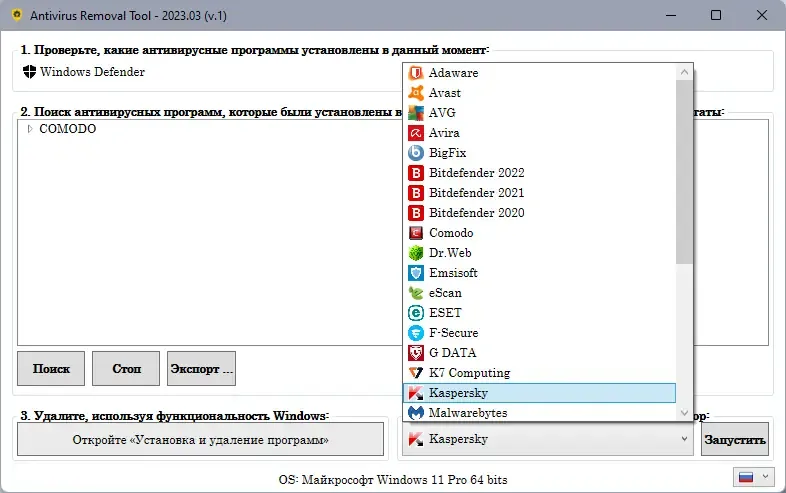Click the Kaspersky icon in the highlighted row
The image size is (786, 493).
point(416,393)
